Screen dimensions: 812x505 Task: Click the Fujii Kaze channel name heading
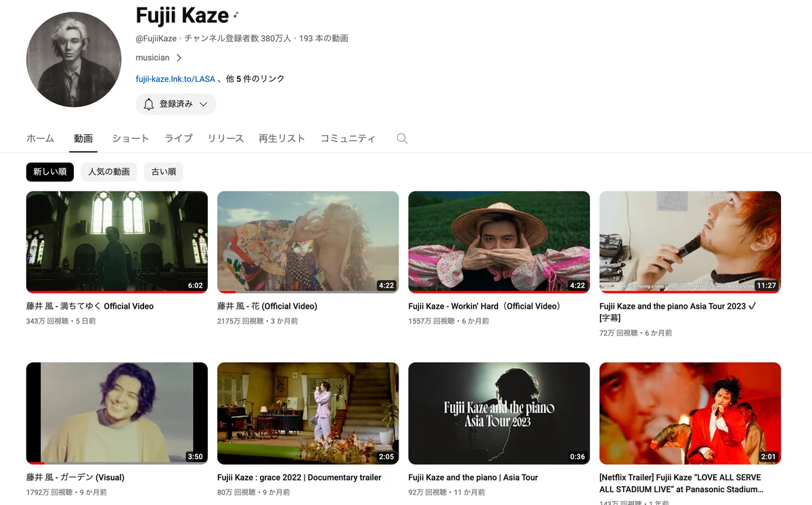pyautogui.click(x=182, y=14)
